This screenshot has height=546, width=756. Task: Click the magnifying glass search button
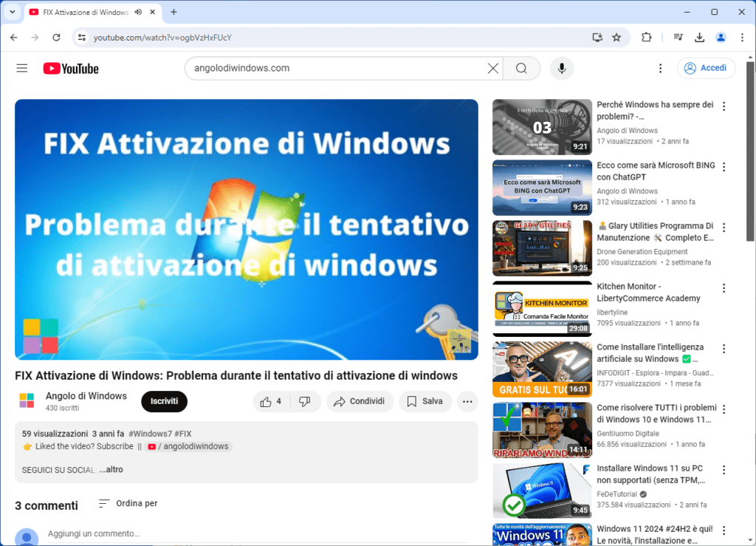[x=522, y=69]
